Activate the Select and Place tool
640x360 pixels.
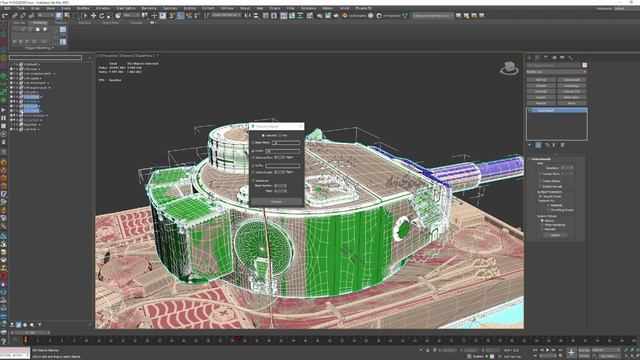pyautogui.click(x=118, y=16)
